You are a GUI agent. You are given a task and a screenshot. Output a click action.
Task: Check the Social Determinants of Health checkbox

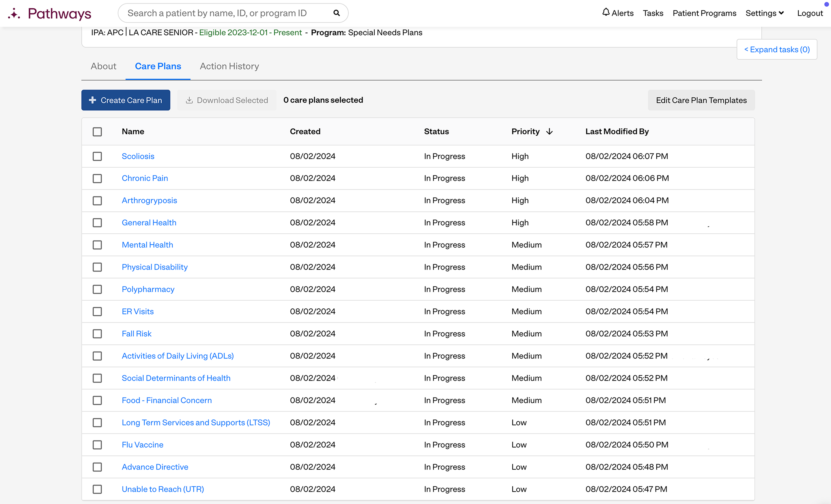coord(97,378)
